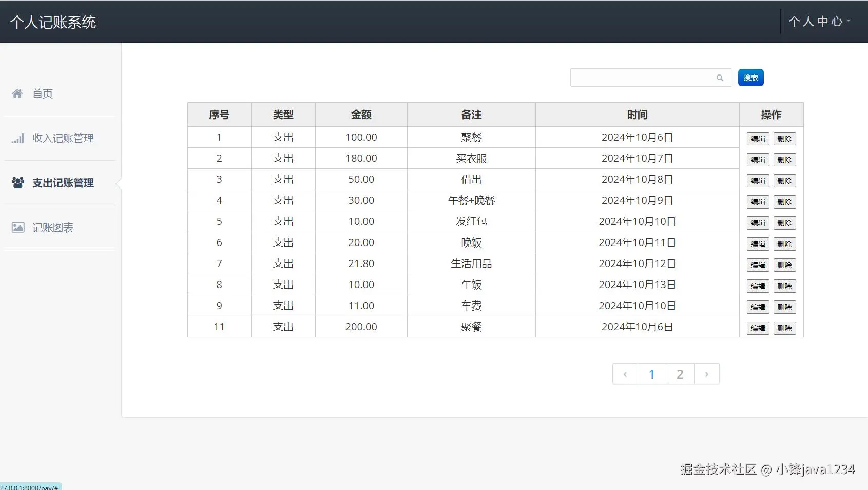The width and height of the screenshot is (868, 490).
Task: Click the date cell 2024年10月7日
Action: pyautogui.click(x=638, y=158)
